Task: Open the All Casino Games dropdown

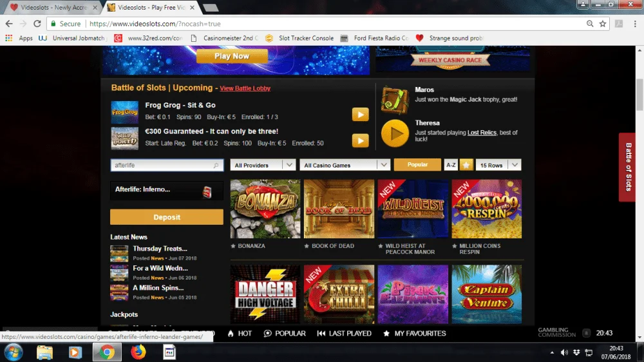Action: [x=344, y=165]
